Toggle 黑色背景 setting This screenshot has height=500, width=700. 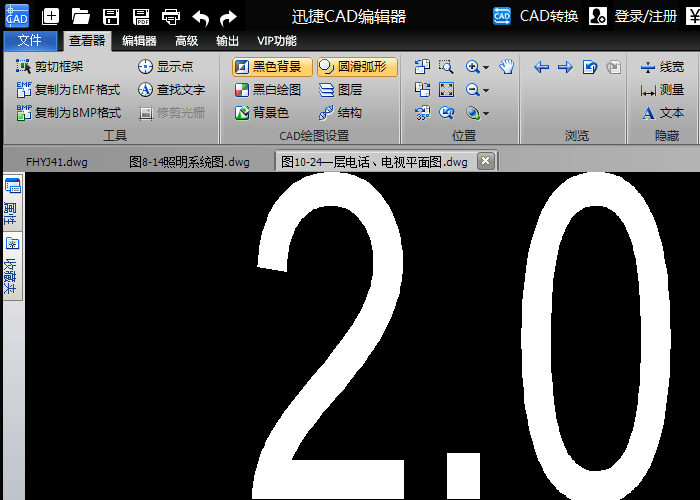click(272, 67)
